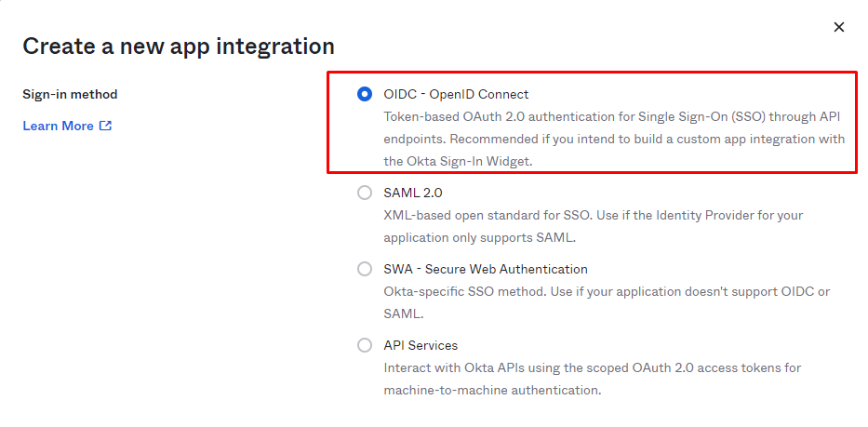Screen dimensions: 868x427
Task: Choose the SAML 2.0 radio option
Action: point(365,193)
